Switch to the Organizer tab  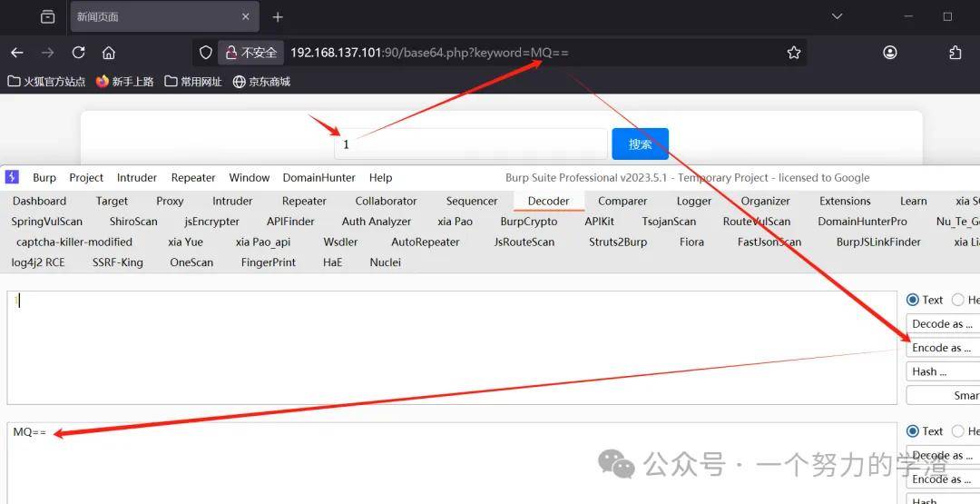tap(766, 201)
